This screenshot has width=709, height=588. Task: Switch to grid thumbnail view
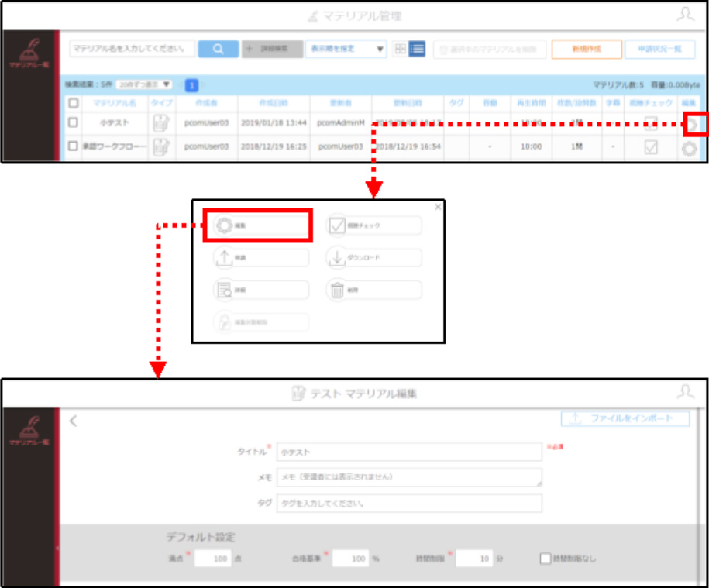click(400, 49)
